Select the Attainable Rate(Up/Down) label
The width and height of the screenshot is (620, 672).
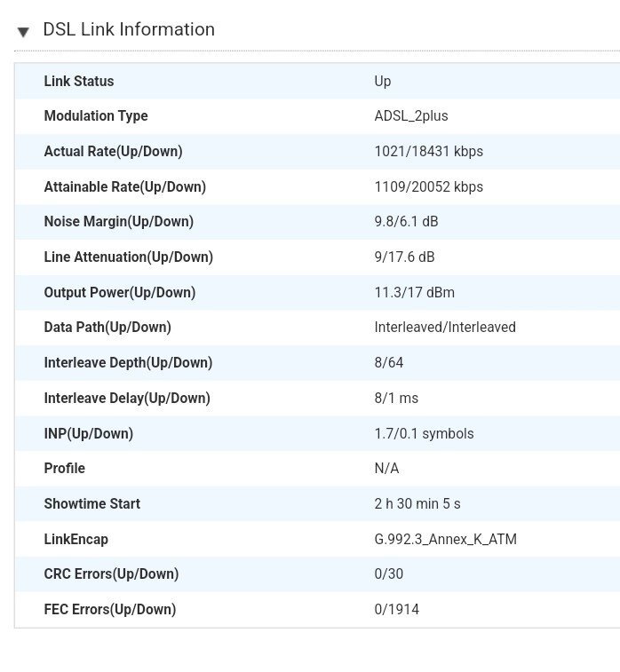pyautogui.click(x=125, y=186)
